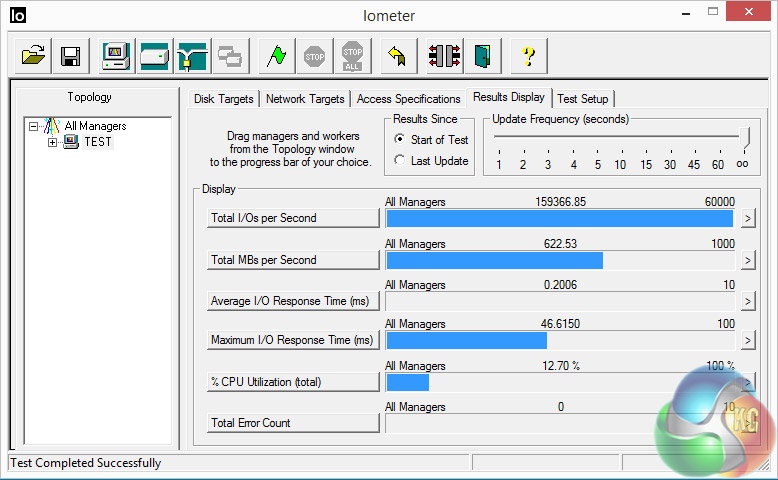Expand the TEST manager tree node
The height and width of the screenshot is (480, 778).
[52, 142]
